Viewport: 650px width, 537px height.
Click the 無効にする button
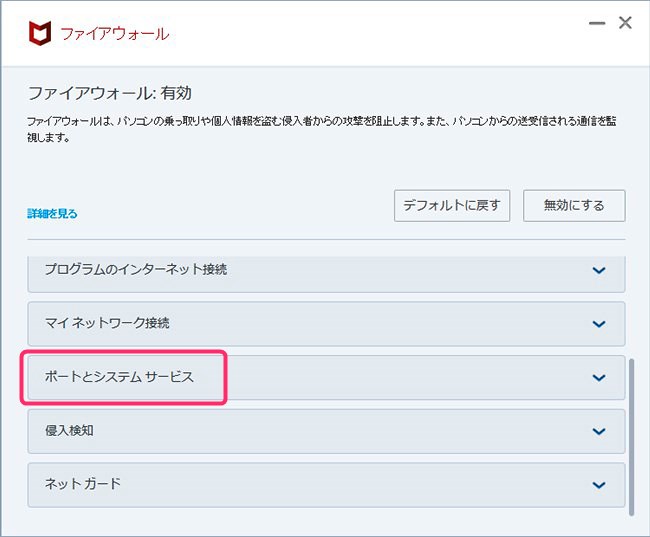coord(574,206)
